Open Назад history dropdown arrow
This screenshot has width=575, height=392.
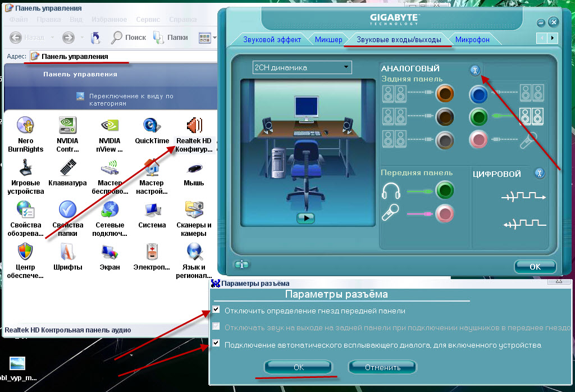point(52,38)
